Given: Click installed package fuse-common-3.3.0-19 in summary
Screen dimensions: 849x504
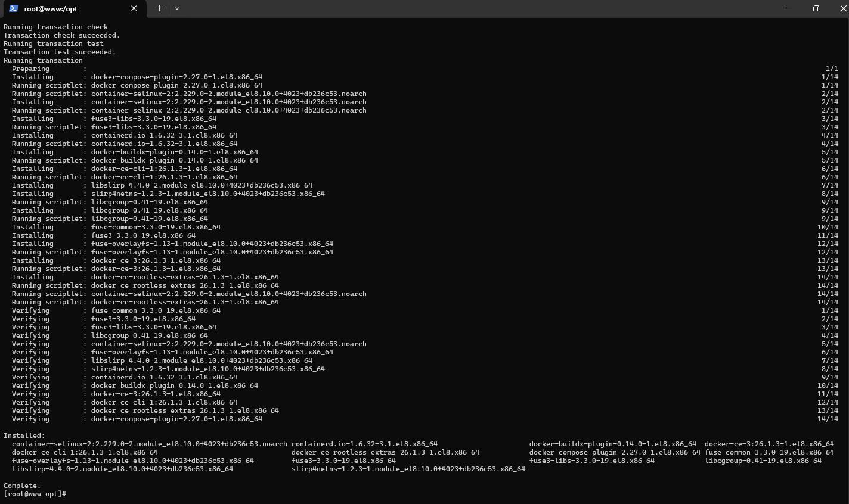Looking at the screenshot, I should 769,452.
